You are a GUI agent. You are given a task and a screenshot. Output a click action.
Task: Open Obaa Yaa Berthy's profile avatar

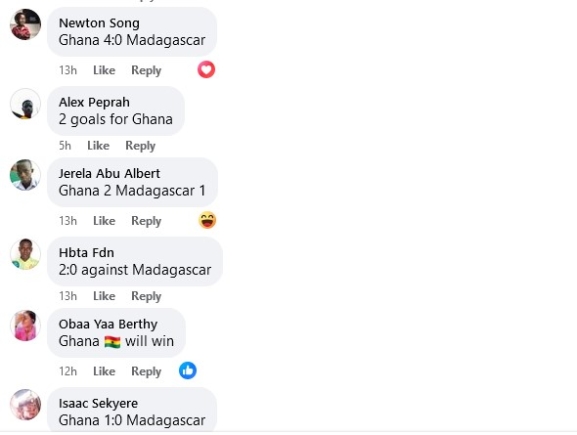pyautogui.click(x=25, y=325)
